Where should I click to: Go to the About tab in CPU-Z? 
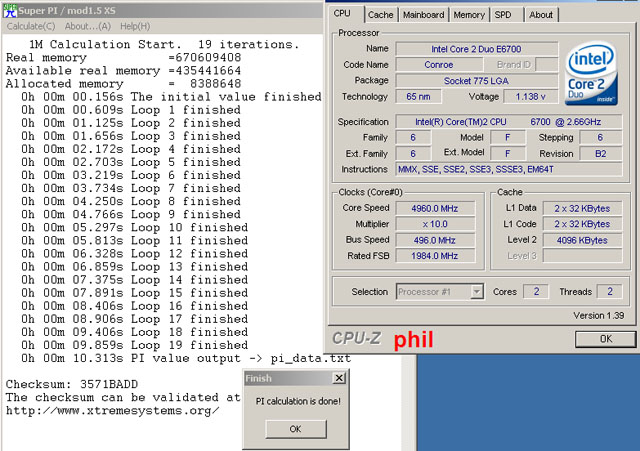[541, 15]
